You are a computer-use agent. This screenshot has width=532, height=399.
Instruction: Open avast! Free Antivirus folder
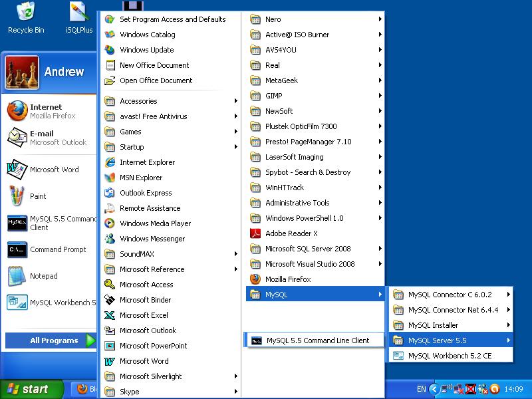coord(170,116)
